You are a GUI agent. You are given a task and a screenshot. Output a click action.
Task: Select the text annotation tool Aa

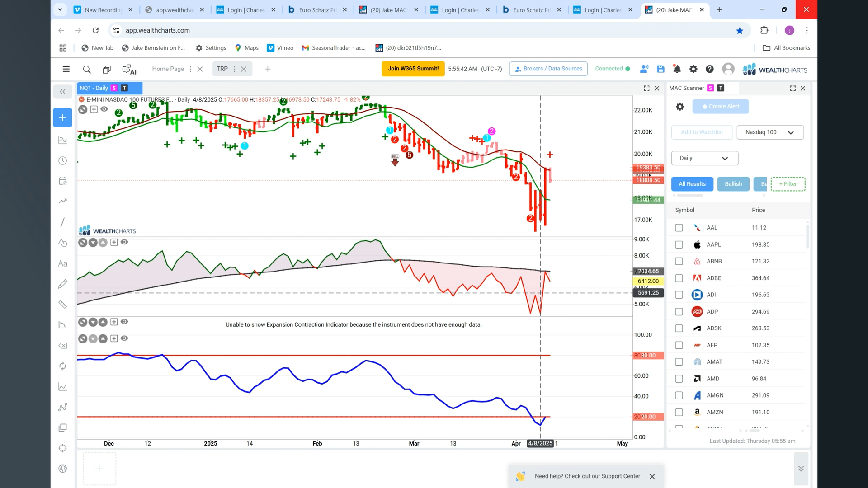[x=63, y=263]
